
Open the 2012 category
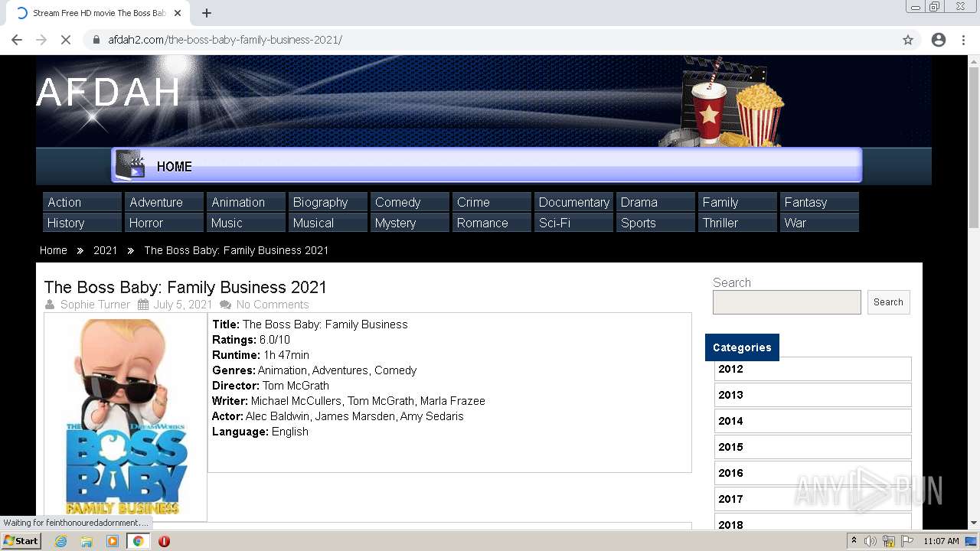pos(813,369)
